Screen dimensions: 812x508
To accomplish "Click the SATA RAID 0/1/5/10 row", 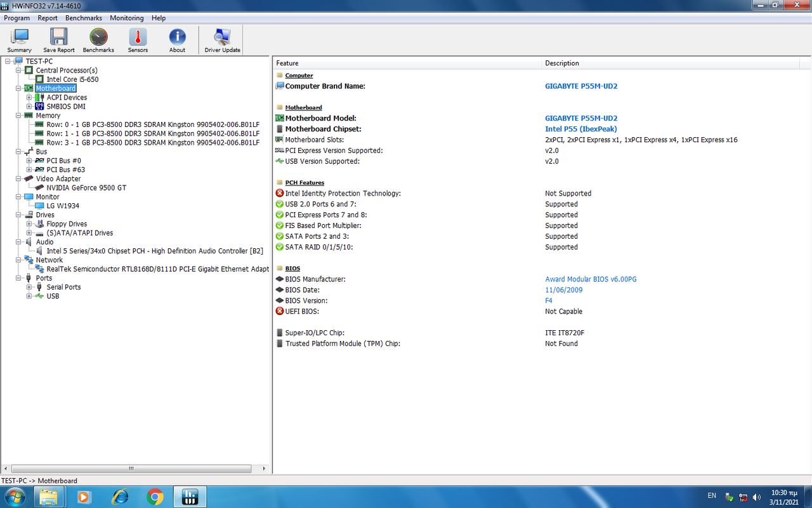I will pyautogui.click(x=542, y=247).
